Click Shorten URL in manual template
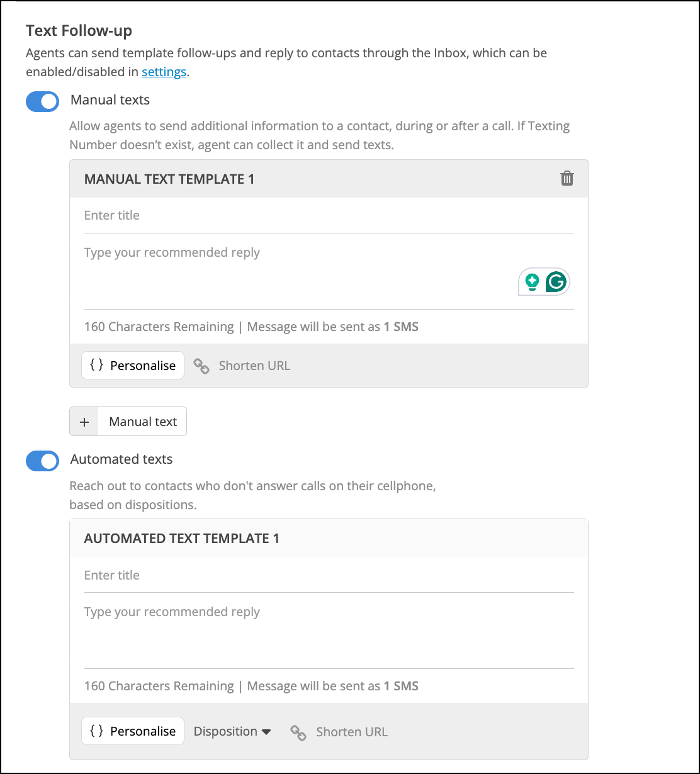700x774 pixels. point(254,366)
